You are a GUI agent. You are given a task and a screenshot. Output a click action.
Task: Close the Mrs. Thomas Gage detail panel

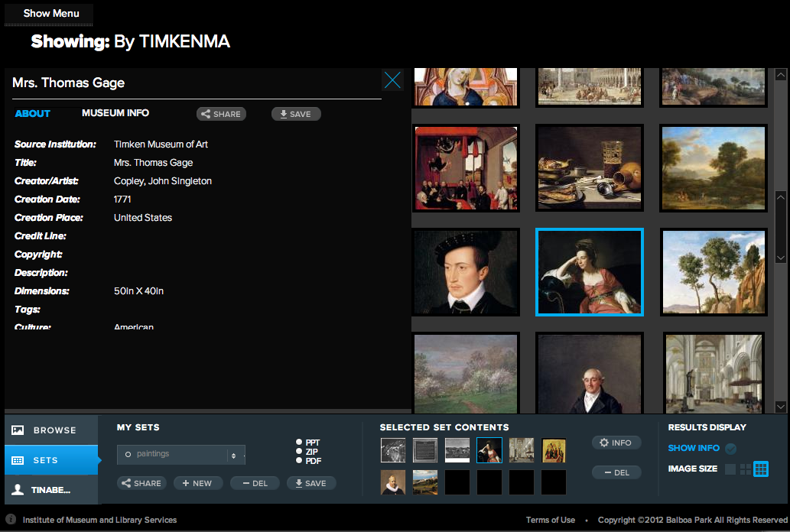tap(392, 80)
